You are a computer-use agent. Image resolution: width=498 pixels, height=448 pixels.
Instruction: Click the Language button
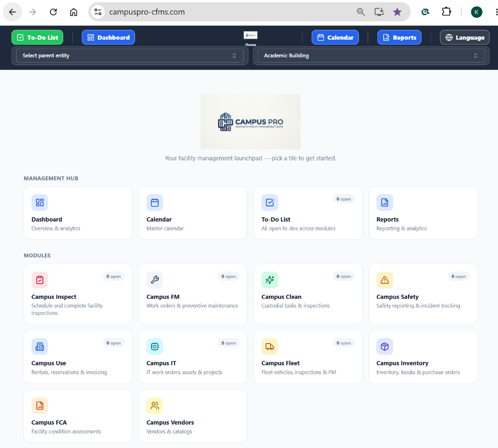coord(464,37)
